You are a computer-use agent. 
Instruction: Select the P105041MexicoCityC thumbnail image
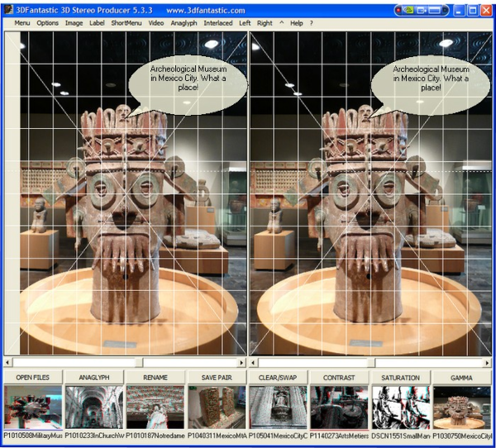[x=278, y=407]
